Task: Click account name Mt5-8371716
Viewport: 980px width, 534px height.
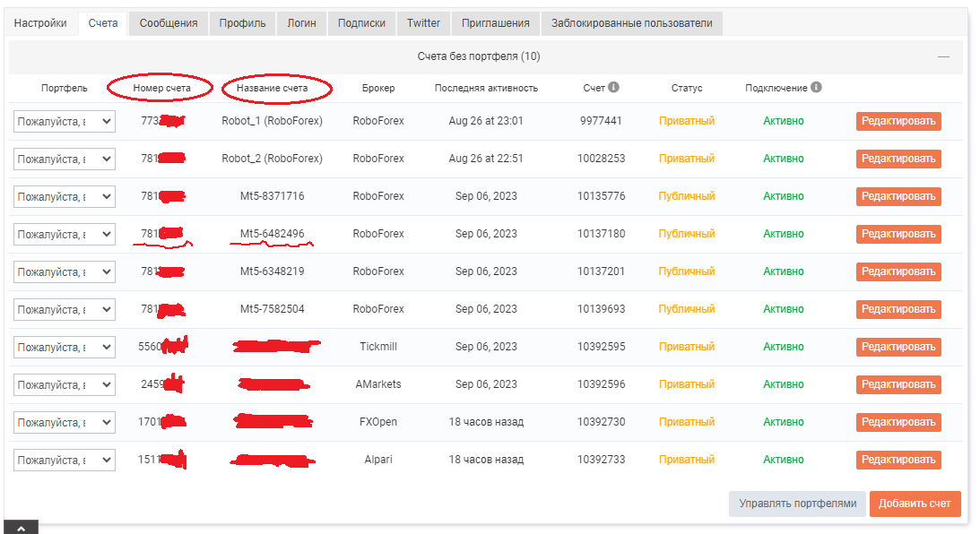Action: pos(272,196)
